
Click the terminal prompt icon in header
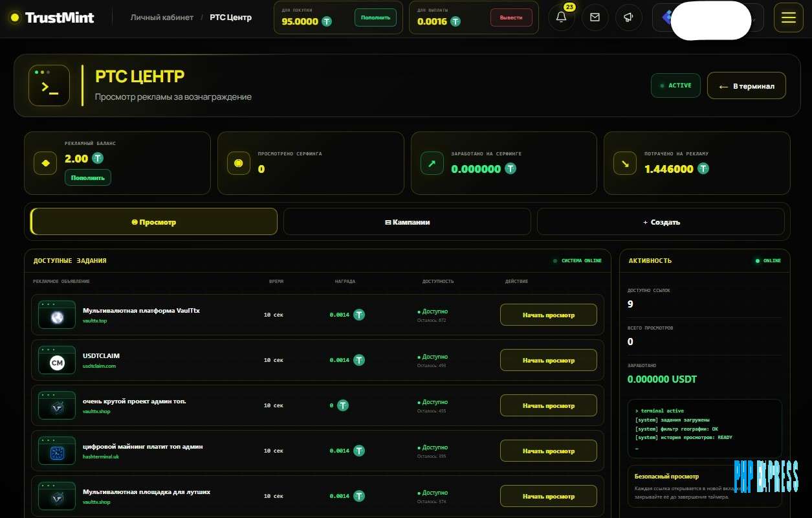coord(49,85)
